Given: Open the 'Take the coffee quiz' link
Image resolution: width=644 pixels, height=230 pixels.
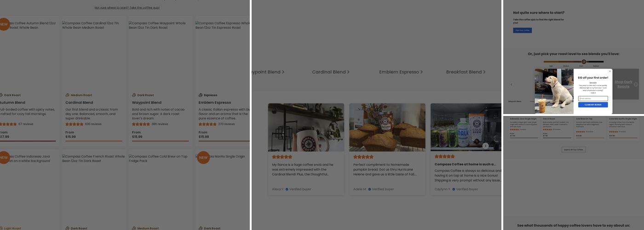Looking at the screenshot, I should pyautogui.click(x=127, y=8).
